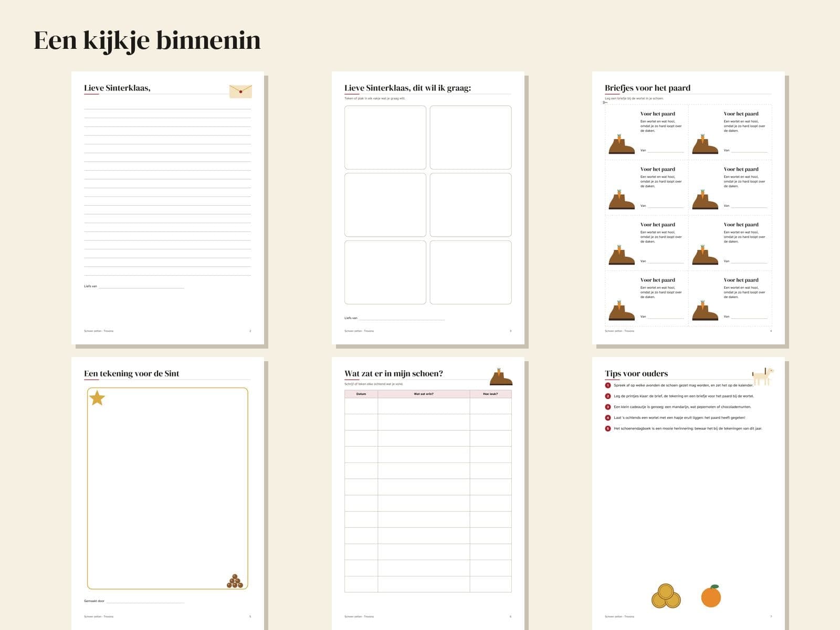
Task: Click the scissors icon on the Briefjes page
Action: pyautogui.click(x=605, y=102)
